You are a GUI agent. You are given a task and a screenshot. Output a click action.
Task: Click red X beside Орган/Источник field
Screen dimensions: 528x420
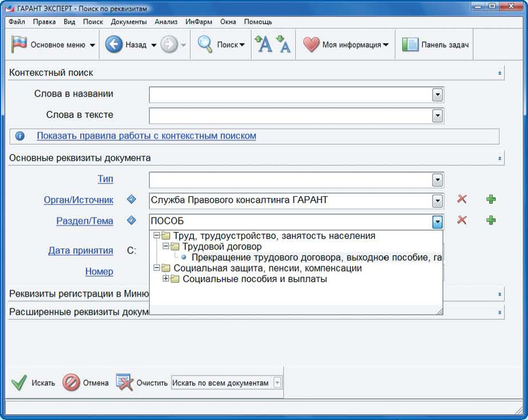click(x=462, y=199)
